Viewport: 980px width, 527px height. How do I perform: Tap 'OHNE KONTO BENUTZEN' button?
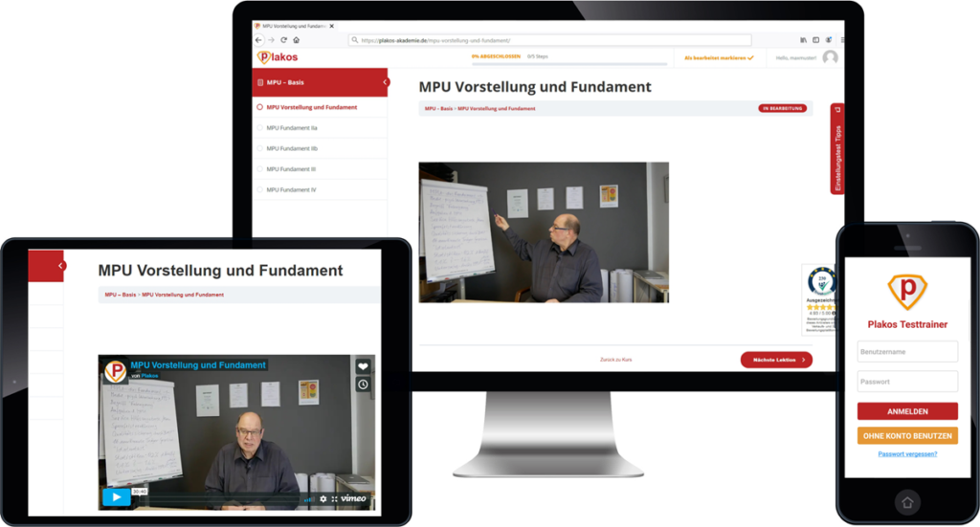907,436
